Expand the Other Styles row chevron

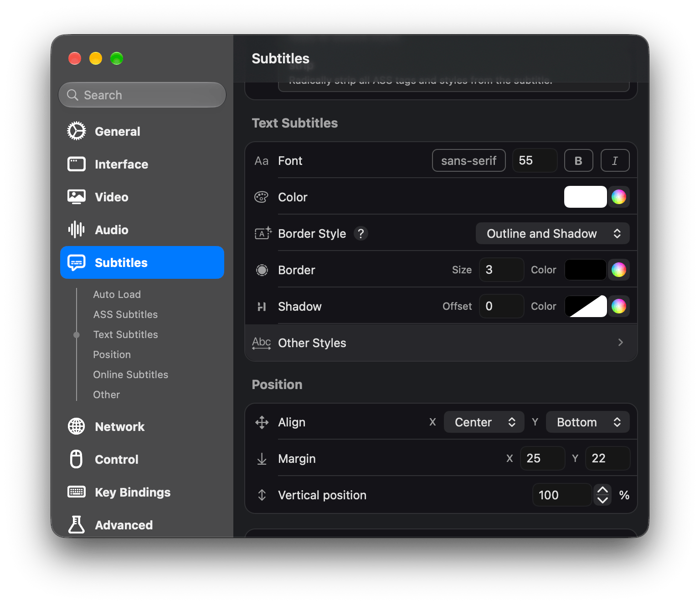coord(621,343)
